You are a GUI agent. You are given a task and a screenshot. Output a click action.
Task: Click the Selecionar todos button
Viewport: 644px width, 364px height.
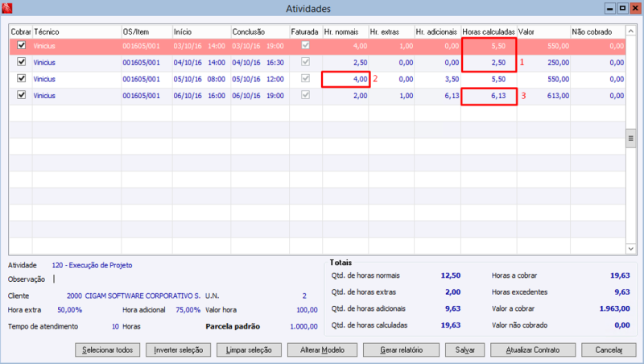pyautogui.click(x=108, y=350)
